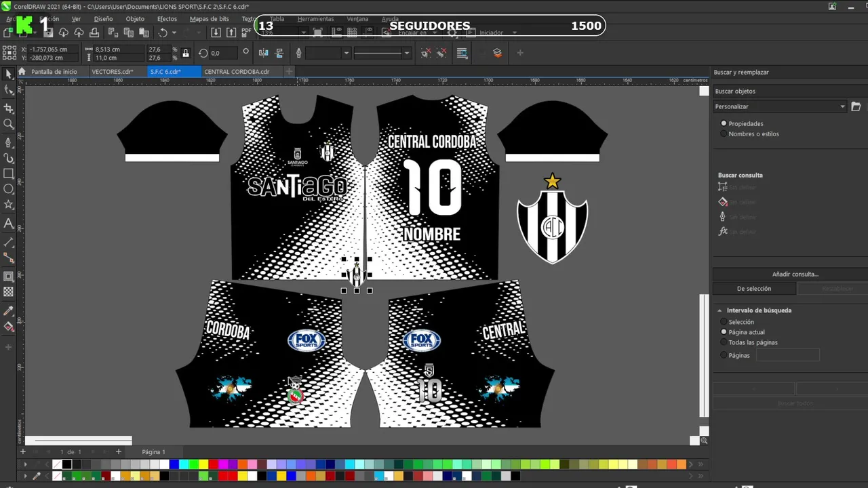868x488 pixels.
Task: Select the Interactive Fill bucket tool
Action: [x=8, y=327]
